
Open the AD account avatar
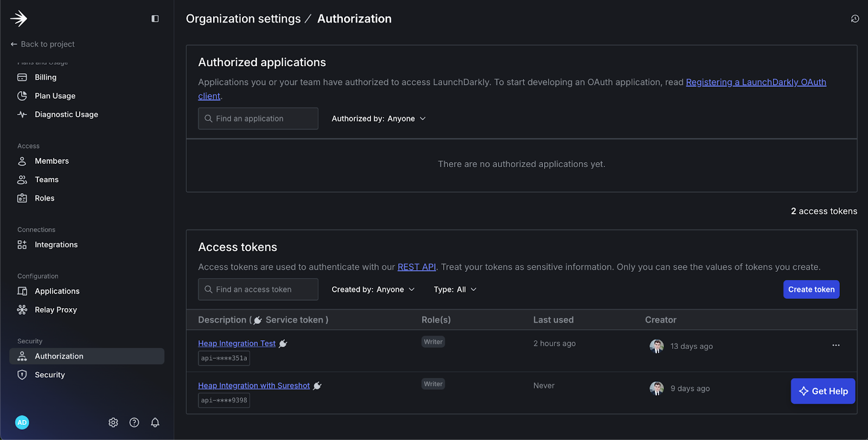pyautogui.click(x=22, y=423)
